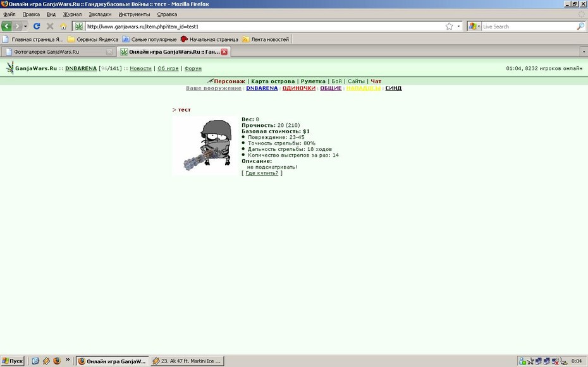Open the Файл menu
This screenshot has width=588, height=367.
point(9,15)
